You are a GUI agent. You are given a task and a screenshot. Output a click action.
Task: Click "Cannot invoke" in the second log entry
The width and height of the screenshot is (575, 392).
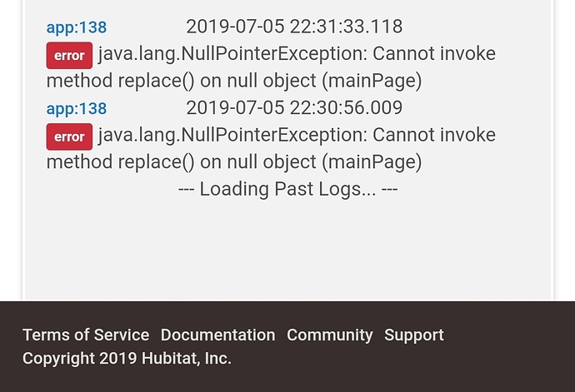coord(434,135)
